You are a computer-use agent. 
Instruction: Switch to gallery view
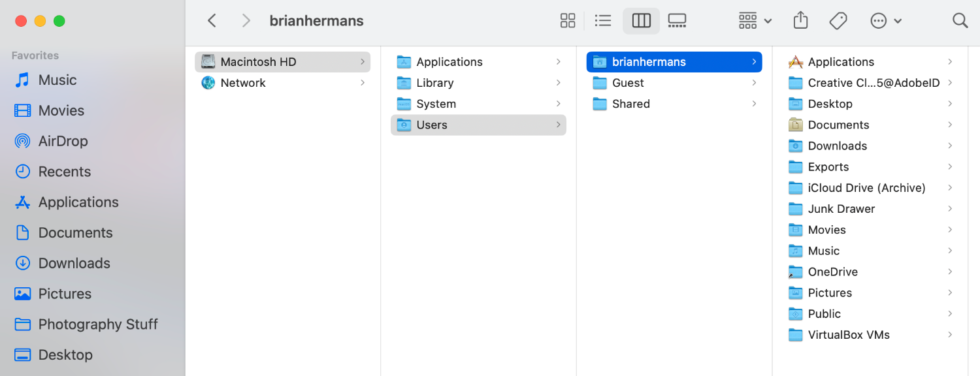[x=677, y=21]
